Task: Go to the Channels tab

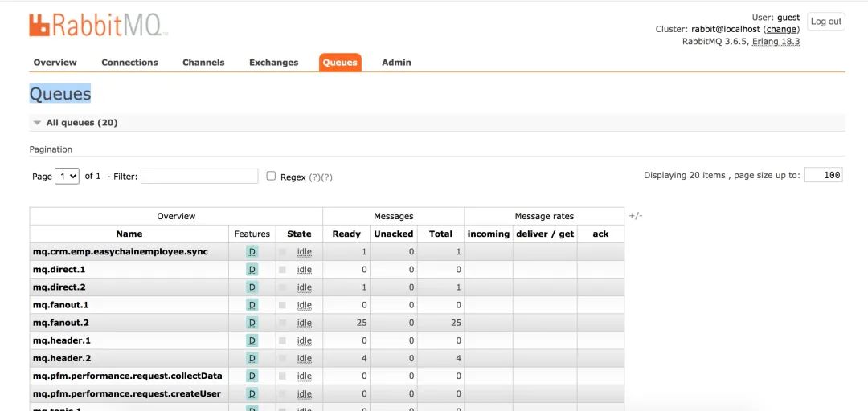Action: (203, 63)
